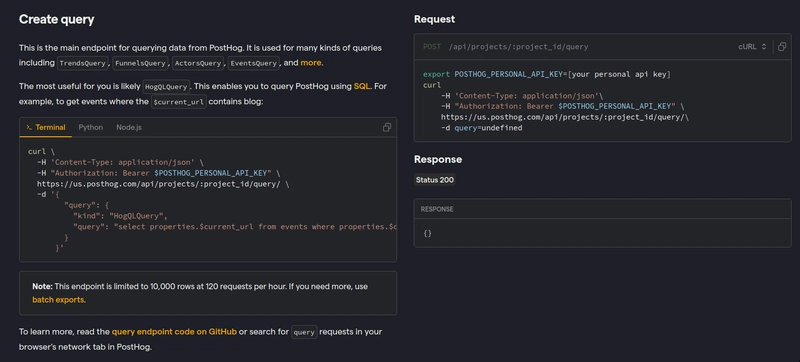Select the Terminal tab label
This screenshot has width=800, height=362.
50,127
